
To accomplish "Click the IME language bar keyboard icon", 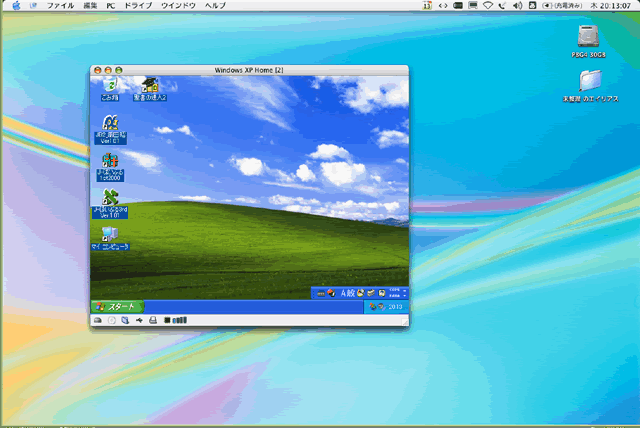I will click(x=321, y=293).
